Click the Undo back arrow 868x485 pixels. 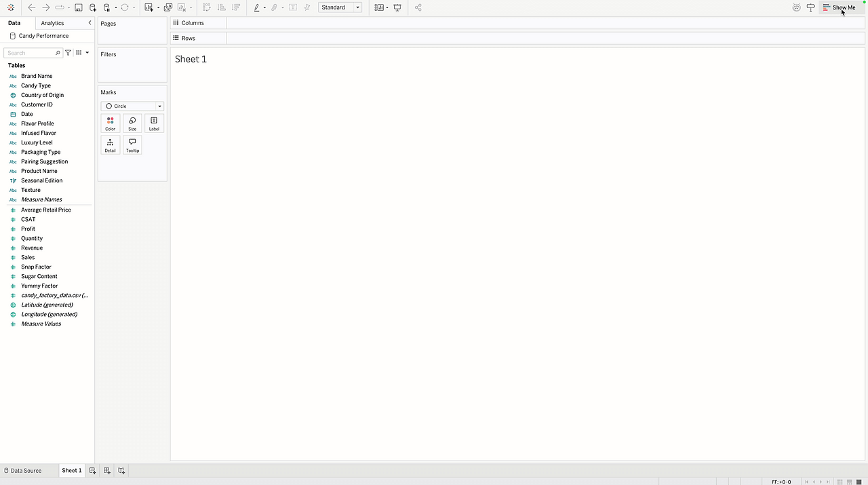pos(31,7)
